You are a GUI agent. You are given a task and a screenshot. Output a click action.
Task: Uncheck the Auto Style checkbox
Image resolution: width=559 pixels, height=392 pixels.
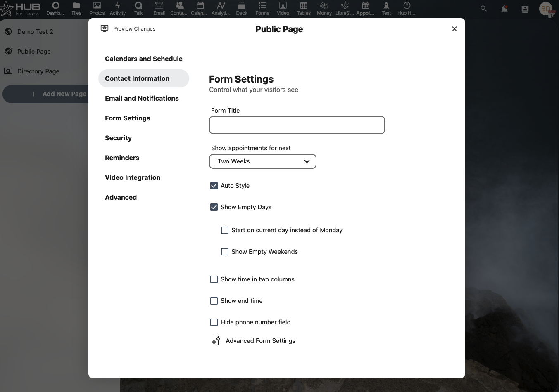click(x=214, y=186)
